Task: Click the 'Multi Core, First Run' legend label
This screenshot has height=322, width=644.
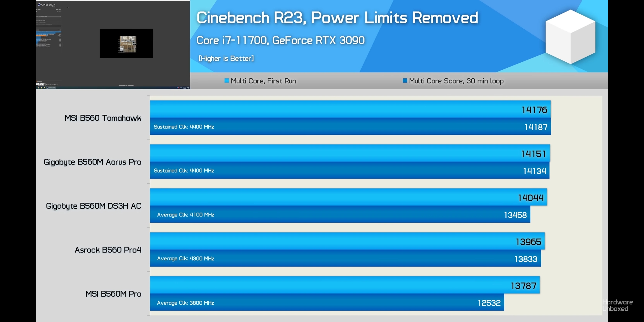Action: [x=263, y=81]
